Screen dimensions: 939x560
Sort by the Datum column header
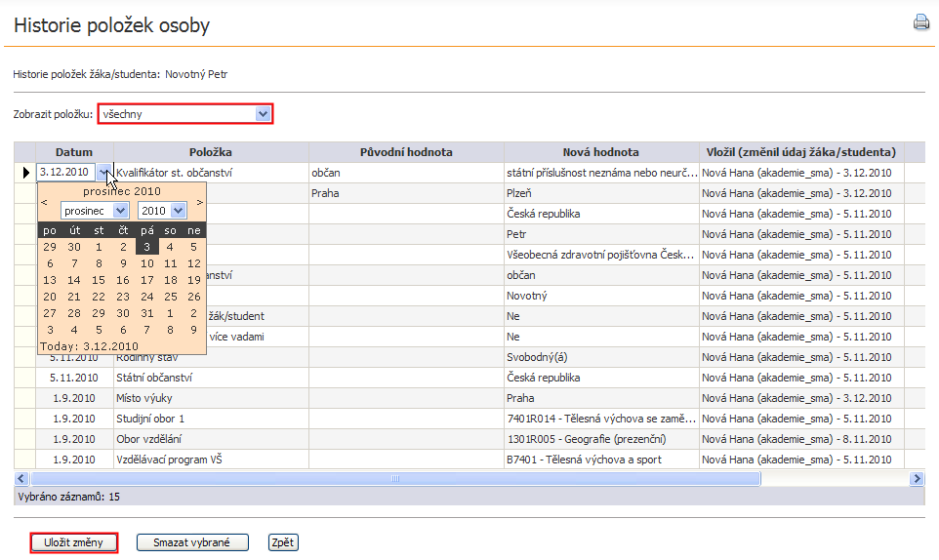[74, 152]
